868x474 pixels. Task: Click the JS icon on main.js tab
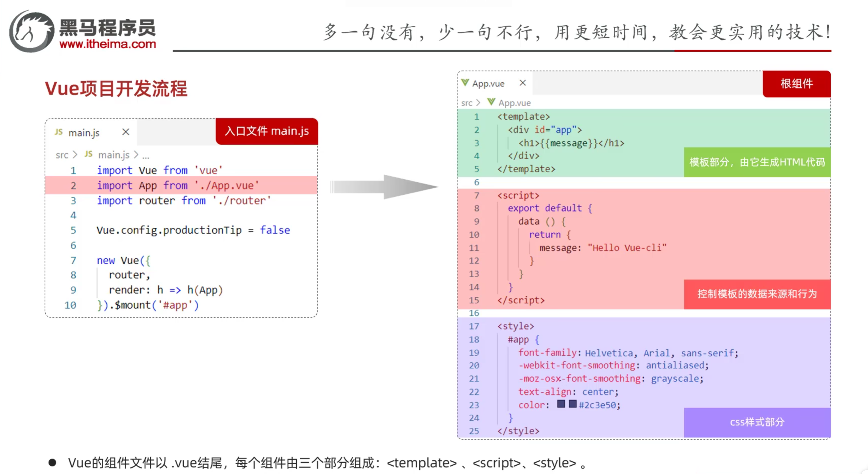59,132
